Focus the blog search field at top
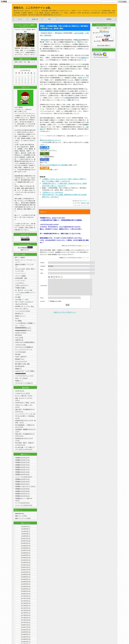Image resolution: width=129 pixels, height=644 pixels. (x=109, y=2)
